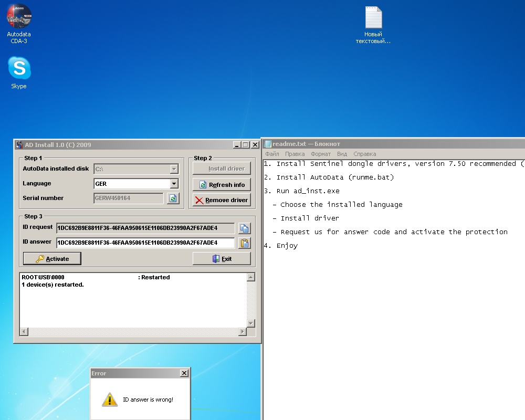The image size is (525, 420).
Task: Minimize the AD Install window
Action: (x=237, y=145)
